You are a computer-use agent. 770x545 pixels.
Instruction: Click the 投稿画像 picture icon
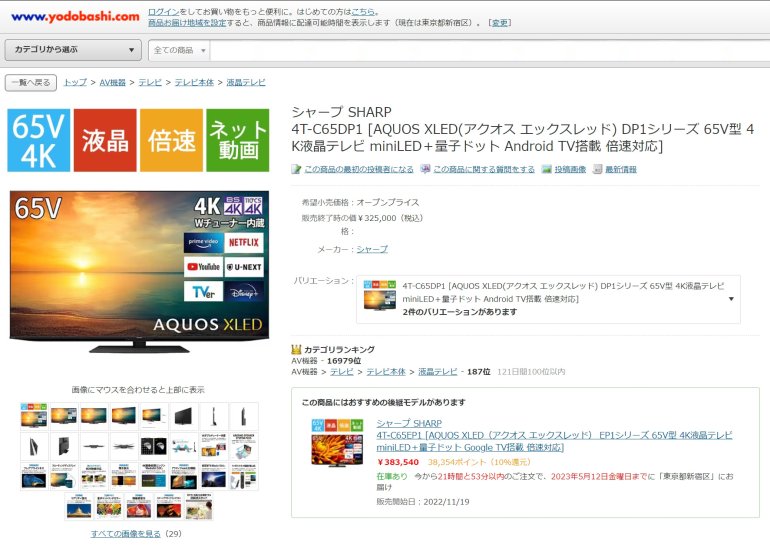[547, 169]
